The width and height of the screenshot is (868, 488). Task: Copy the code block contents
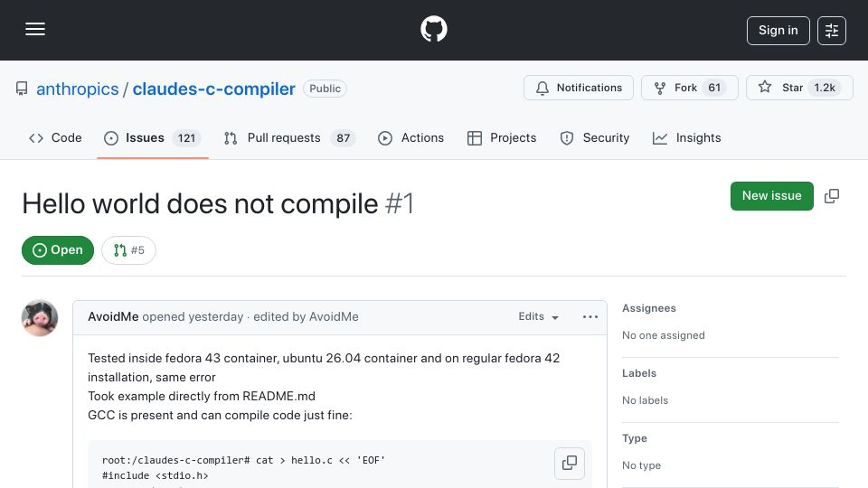[x=570, y=463]
